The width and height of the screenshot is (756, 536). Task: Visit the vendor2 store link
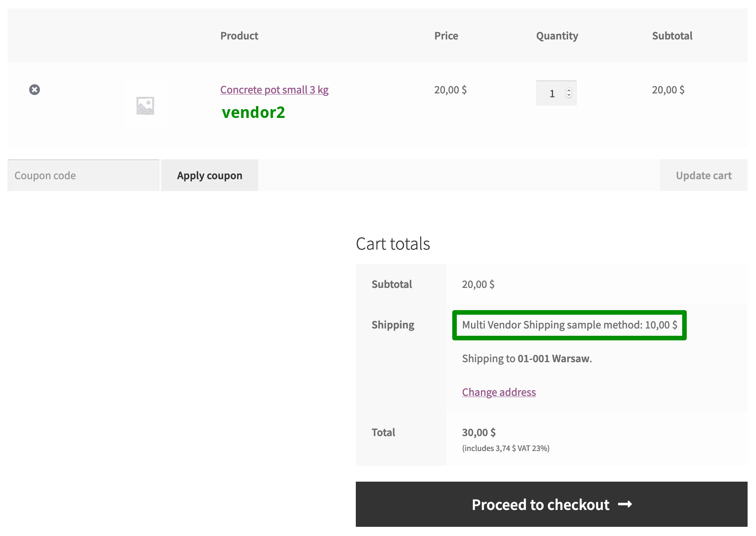tap(253, 112)
